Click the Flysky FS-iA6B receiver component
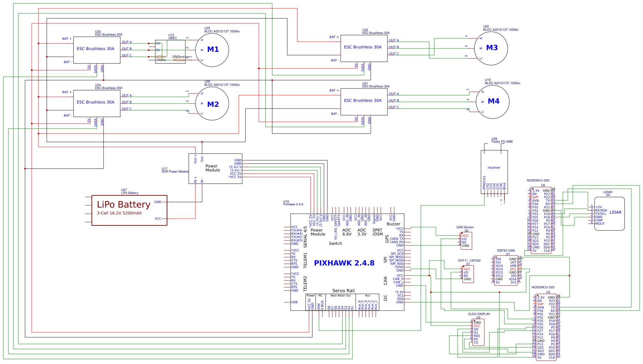The image size is (643, 364). point(494,172)
